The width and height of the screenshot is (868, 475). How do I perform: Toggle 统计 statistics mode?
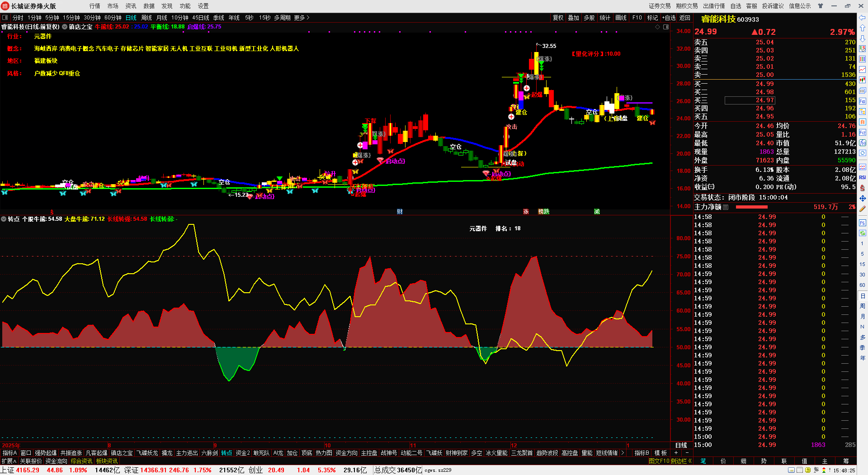pos(605,18)
